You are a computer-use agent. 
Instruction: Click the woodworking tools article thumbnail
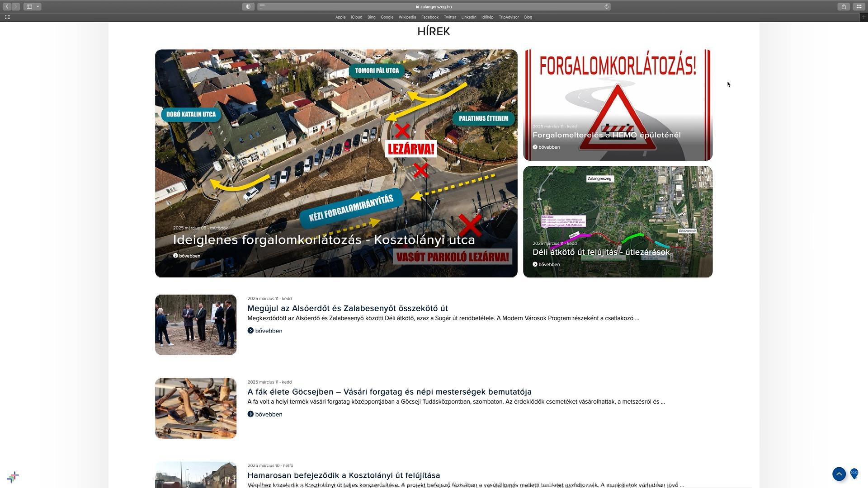pyautogui.click(x=195, y=408)
